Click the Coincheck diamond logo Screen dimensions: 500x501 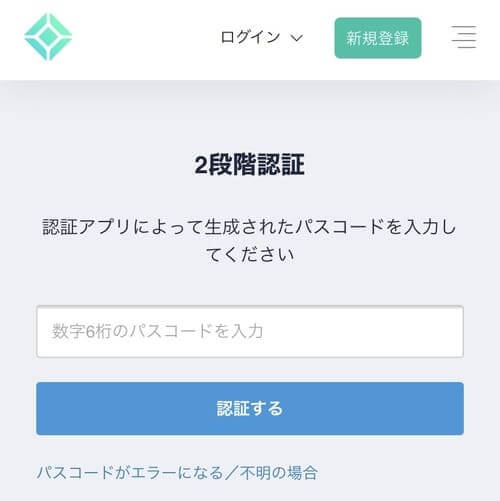[48, 37]
